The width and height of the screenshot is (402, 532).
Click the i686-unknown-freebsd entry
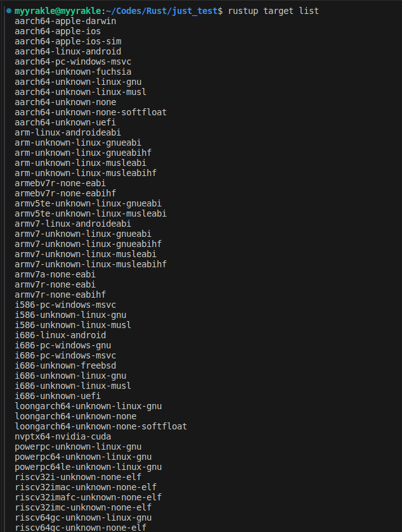coord(65,366)
